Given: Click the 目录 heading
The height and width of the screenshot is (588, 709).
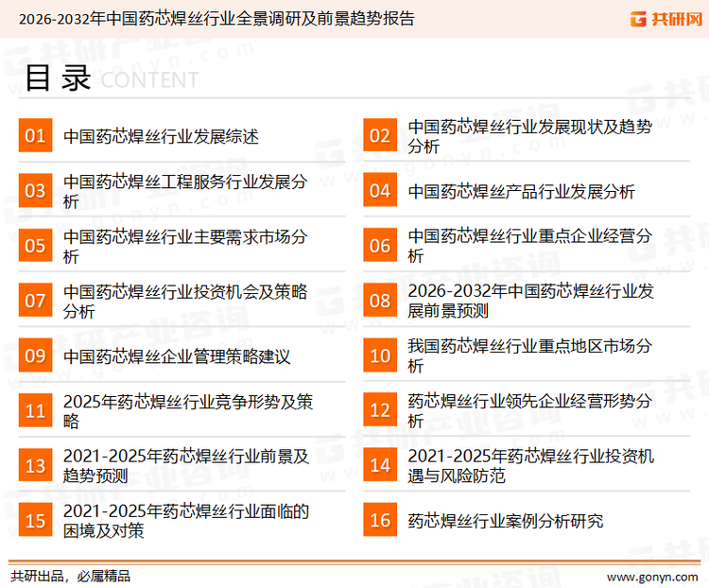Looking at the screenshot, I should (57, 78).
